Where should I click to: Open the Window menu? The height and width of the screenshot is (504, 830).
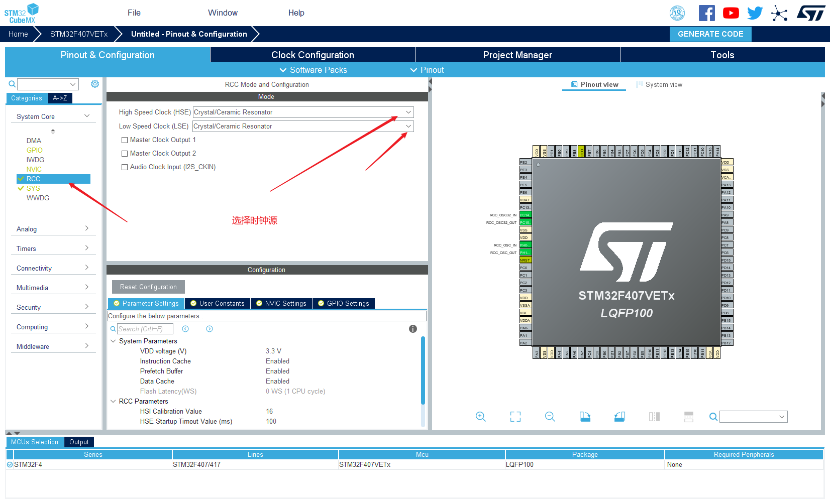(223, 13)
